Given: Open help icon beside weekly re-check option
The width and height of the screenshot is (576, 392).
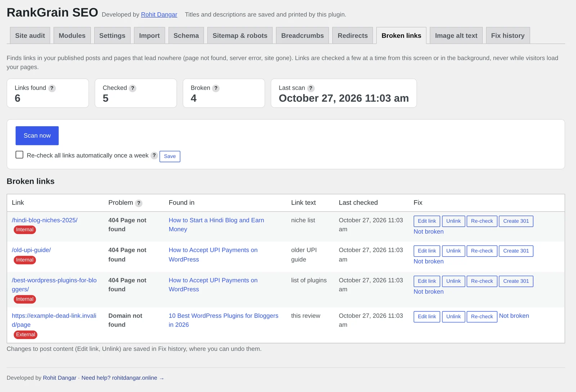Looking at the screenshot, I should click(154, 156).
